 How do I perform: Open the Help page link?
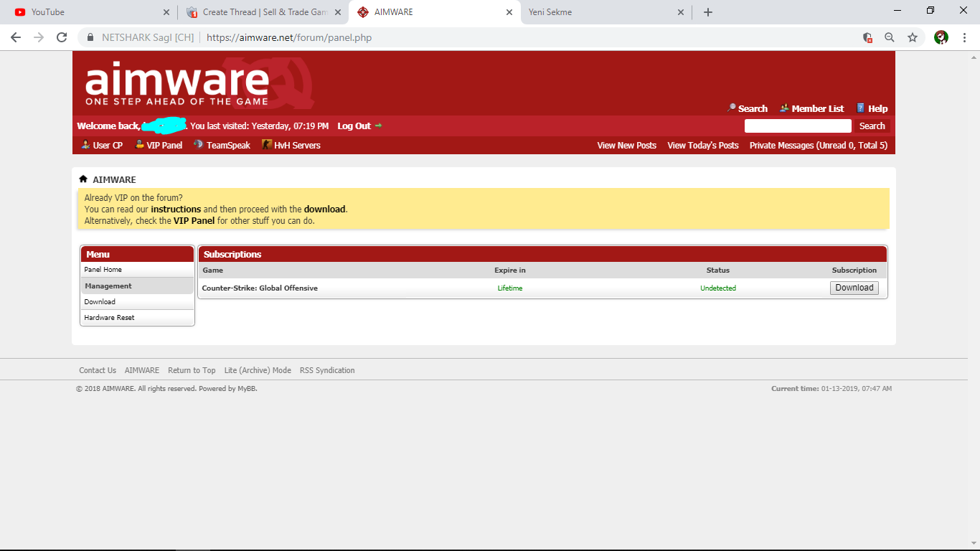pos(872,108)
